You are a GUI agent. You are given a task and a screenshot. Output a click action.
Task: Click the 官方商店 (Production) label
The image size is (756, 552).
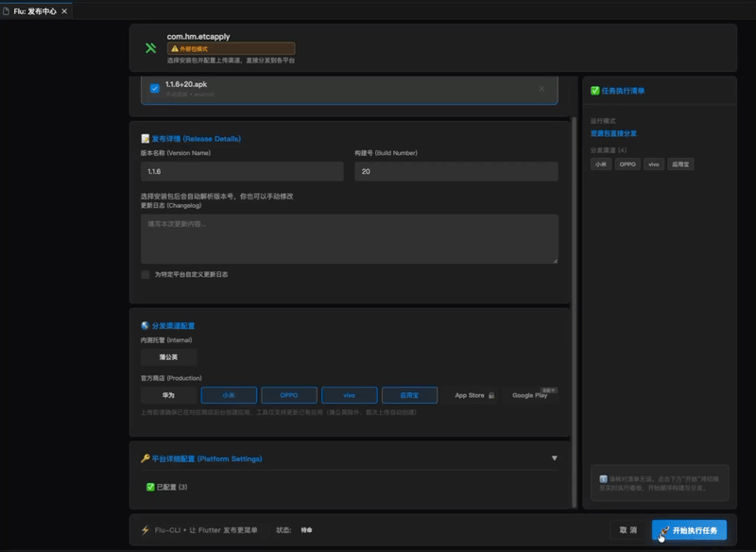click(x=171, y=378)
